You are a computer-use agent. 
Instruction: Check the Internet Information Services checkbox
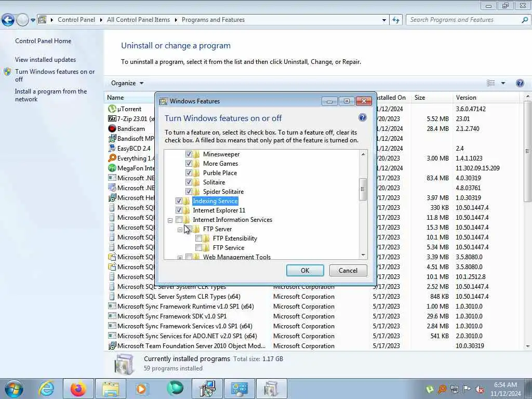click(179, 220)
